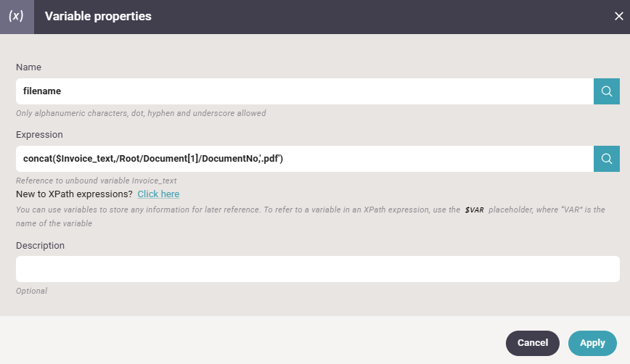Click the Name field label
630x364 pixels.
[x=28, y=67]
